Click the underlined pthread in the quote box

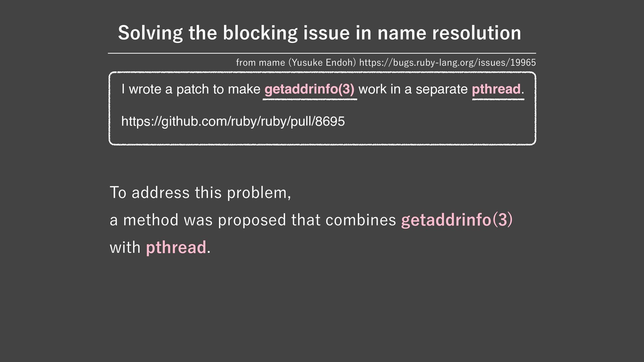496,89
